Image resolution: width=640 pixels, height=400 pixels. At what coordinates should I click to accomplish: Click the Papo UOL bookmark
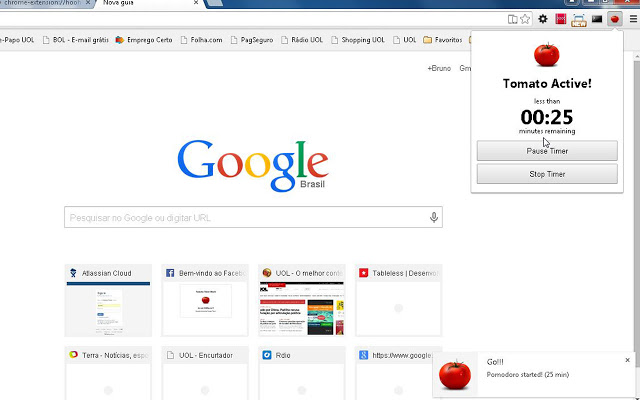click(17, 40)
